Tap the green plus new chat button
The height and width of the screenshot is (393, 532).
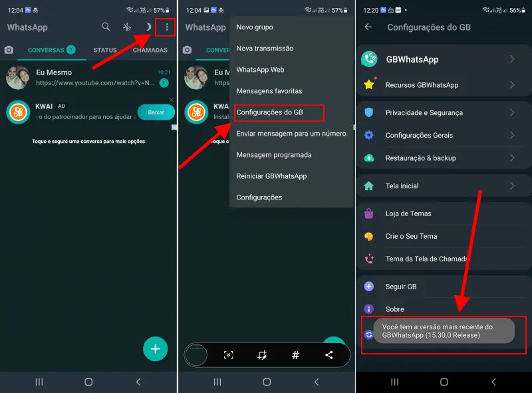tap(156, 349)
